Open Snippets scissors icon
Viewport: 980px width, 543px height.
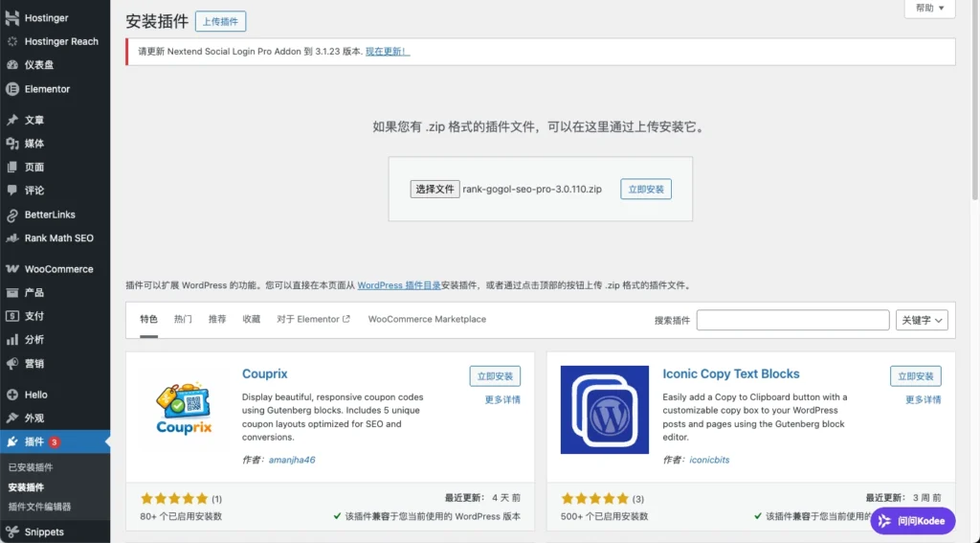point(11,532)
